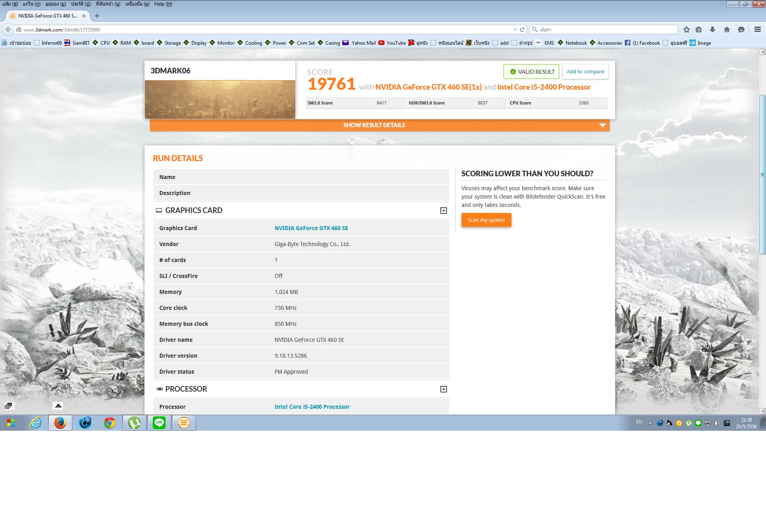The image size is (766, 532).
Task: Collapse the Processor section
Action: pos(443,389)
